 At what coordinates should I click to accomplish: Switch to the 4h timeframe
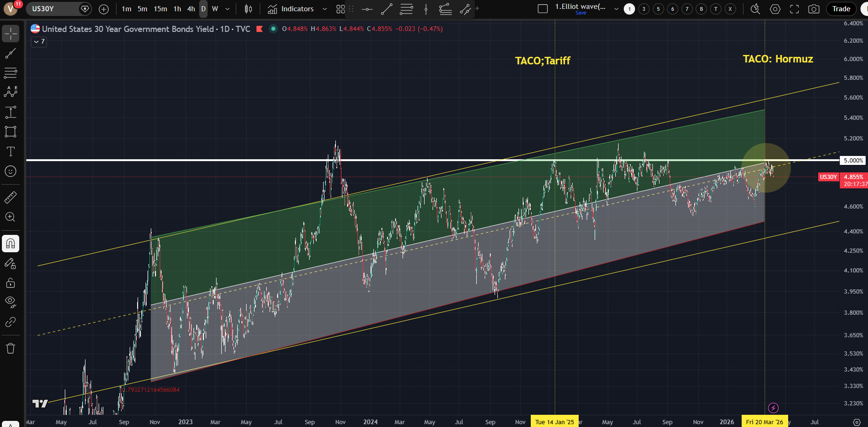tap(191, 9)
